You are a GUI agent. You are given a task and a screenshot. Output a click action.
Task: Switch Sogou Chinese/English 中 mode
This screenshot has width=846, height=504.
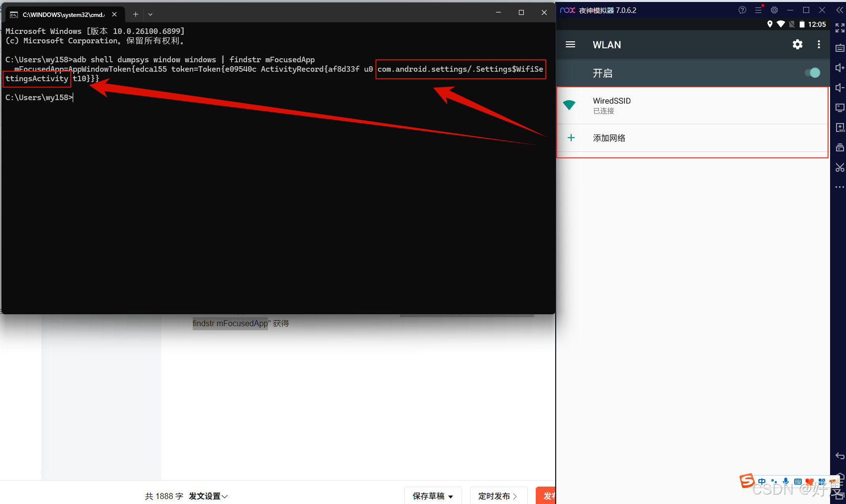[x=762, y=482]
